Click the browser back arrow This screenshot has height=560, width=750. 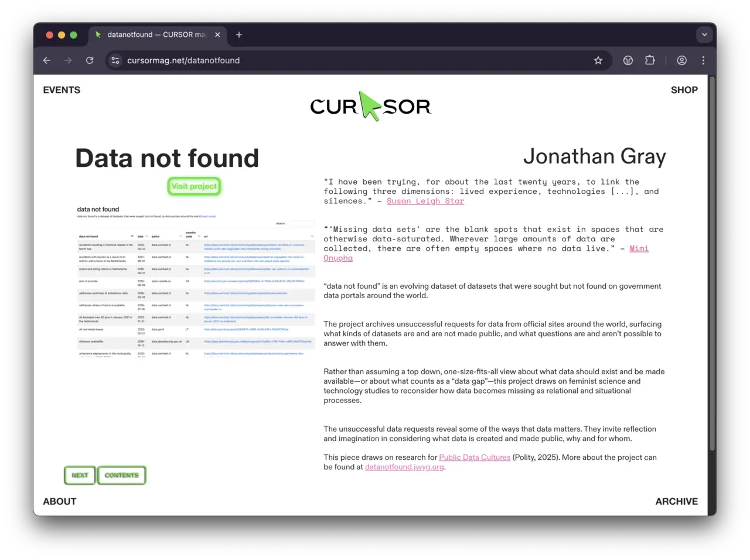point(47,60)
